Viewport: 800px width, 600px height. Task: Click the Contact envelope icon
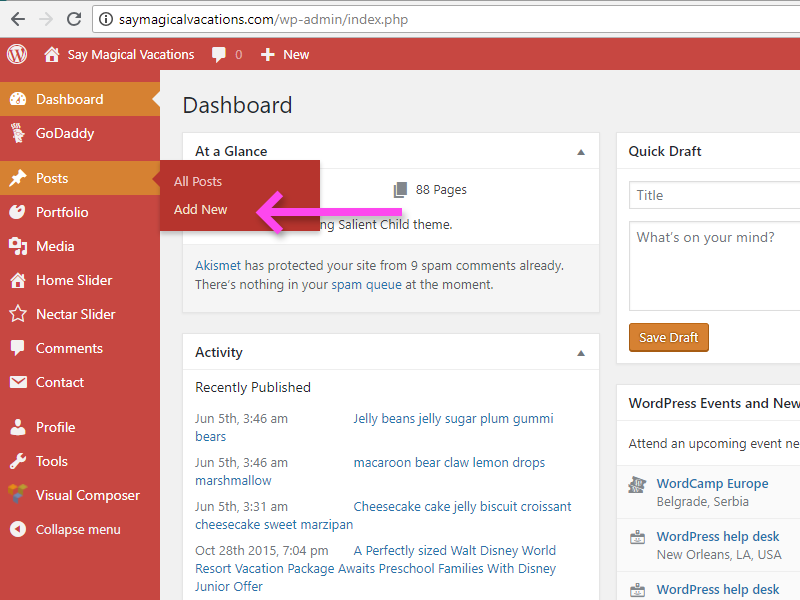coord(18,382)
